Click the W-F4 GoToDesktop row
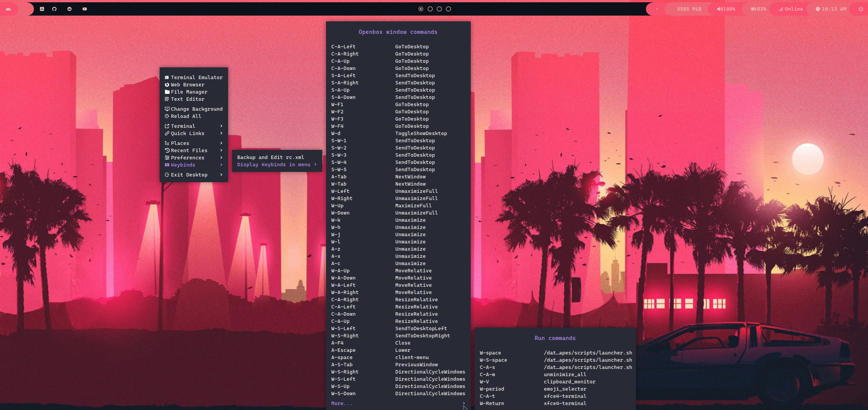Screen dimensions: 868x410 (x=398, y=126)
